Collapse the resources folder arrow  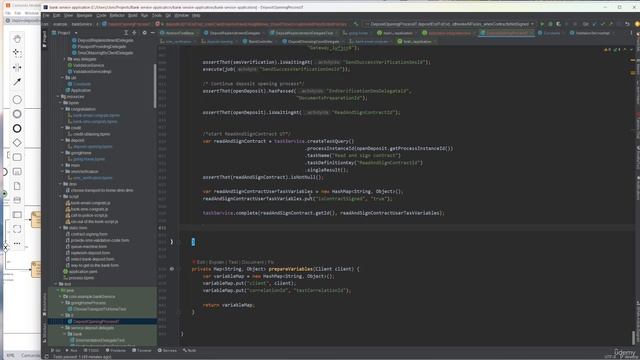coord(58,97)
